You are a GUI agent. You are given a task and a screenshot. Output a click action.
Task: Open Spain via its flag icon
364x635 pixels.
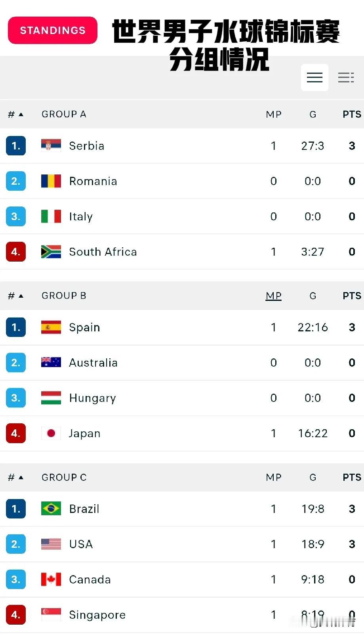(x=51, y=327)
